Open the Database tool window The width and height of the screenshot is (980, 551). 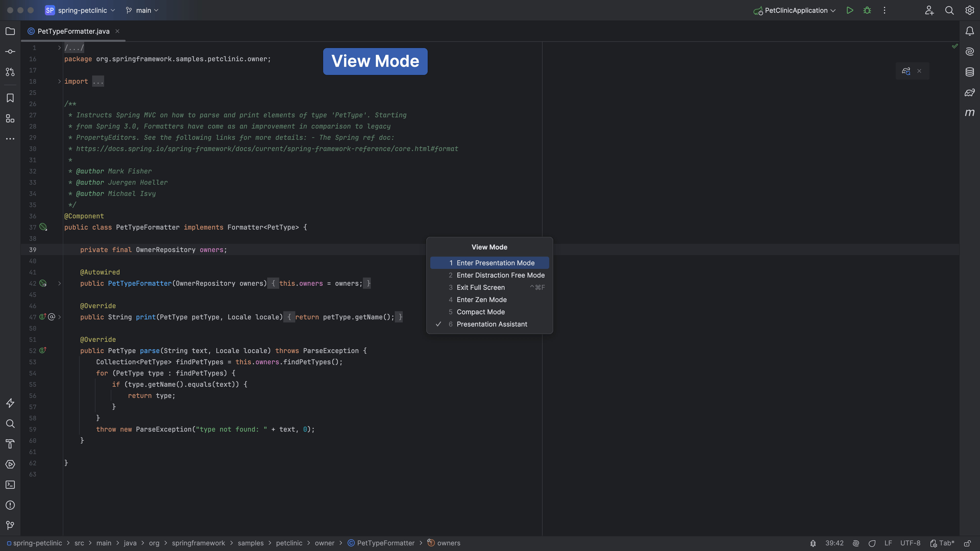(969, 72)
